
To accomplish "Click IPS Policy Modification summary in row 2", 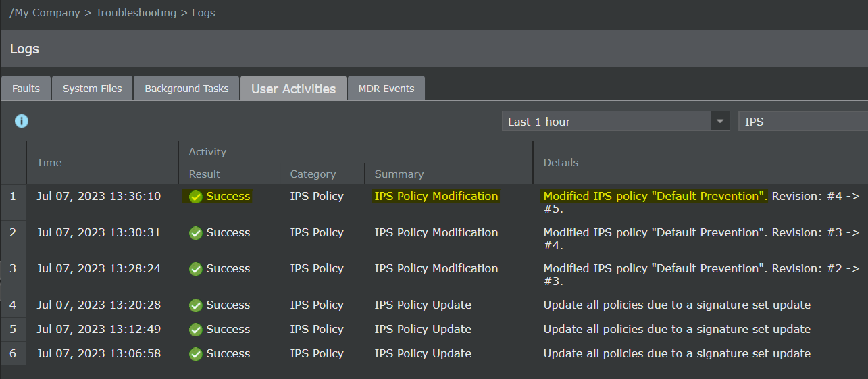I will point(436,232).
